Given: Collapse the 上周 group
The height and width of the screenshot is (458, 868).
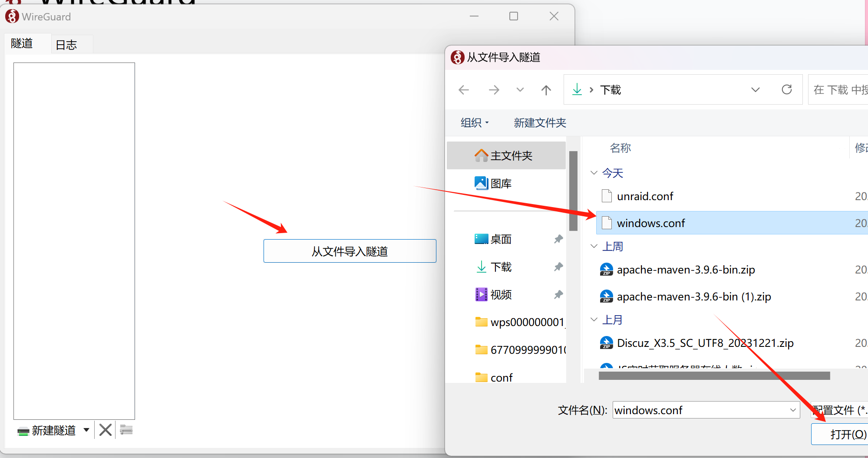Looking at the screenshot, I should point(594,246).
